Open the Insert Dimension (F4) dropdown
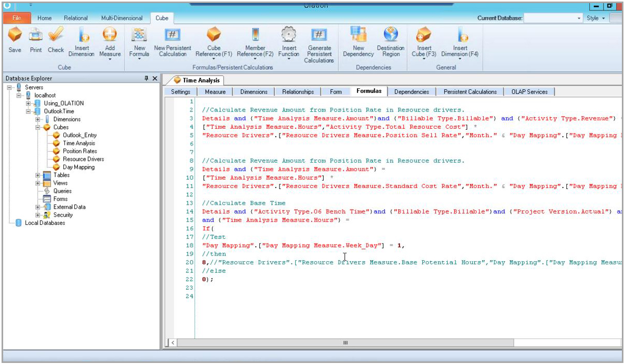 460,59
